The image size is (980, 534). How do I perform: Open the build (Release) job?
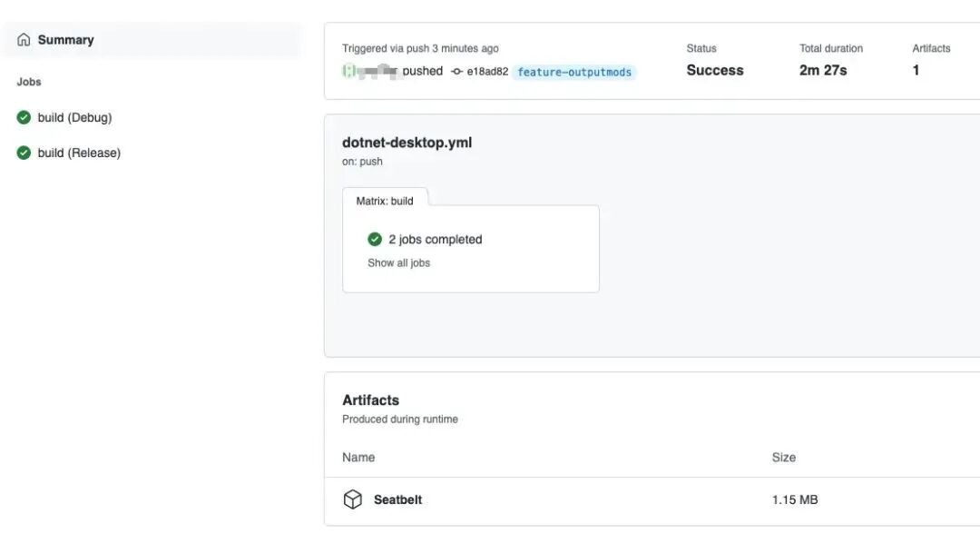point(79,153)
